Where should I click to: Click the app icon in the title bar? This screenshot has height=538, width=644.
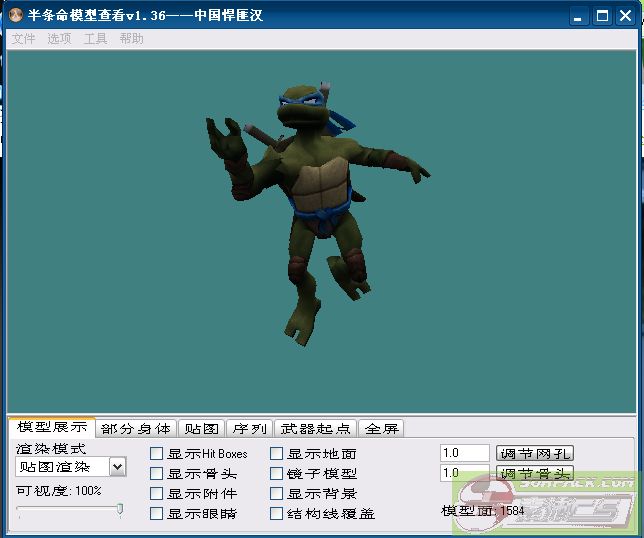[x=14, y=16]
